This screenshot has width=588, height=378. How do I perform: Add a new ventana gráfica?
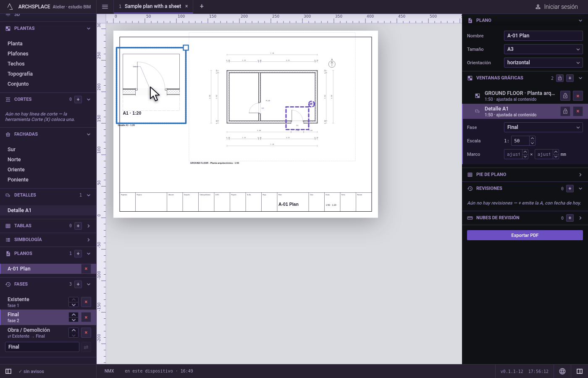570,78
